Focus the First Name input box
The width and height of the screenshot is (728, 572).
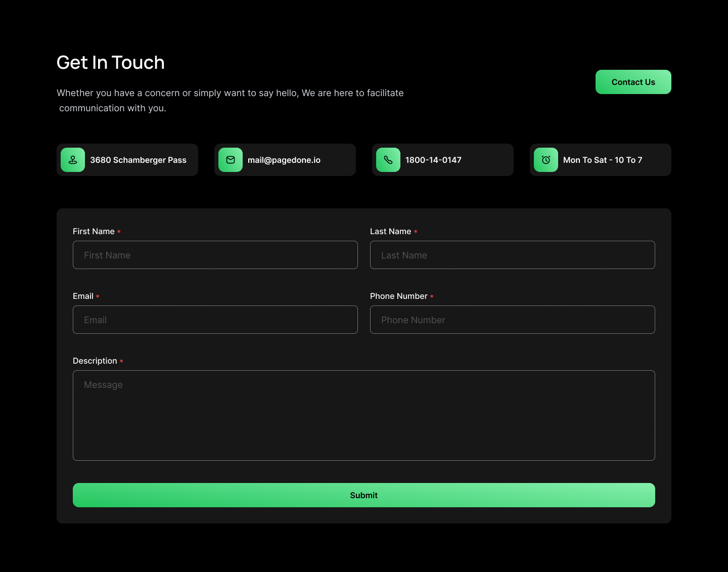215,255
